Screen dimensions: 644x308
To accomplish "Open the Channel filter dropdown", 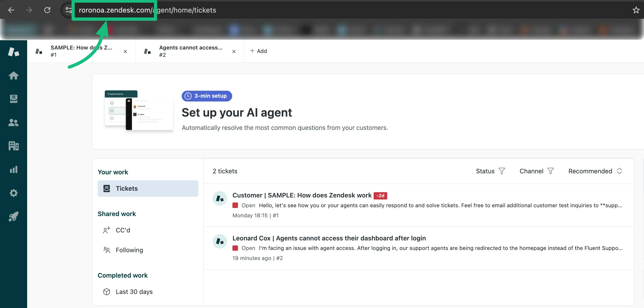I will tap(536, 171).
